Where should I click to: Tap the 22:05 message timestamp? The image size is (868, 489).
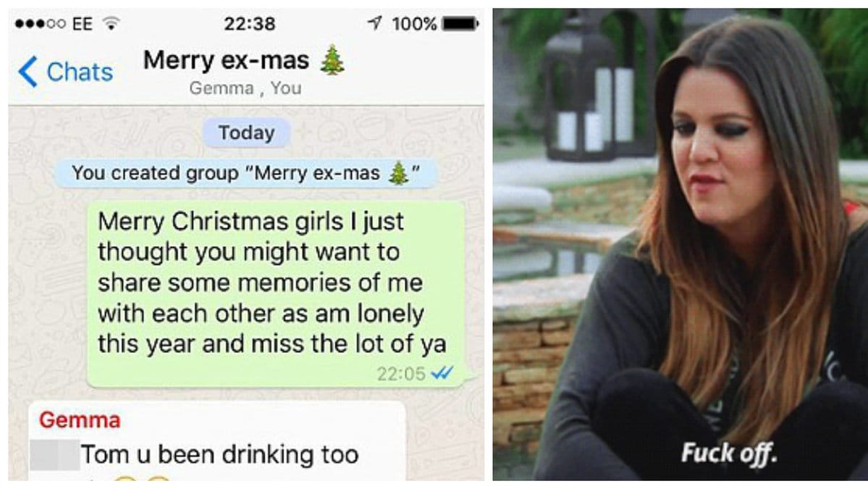coord(401,374)
